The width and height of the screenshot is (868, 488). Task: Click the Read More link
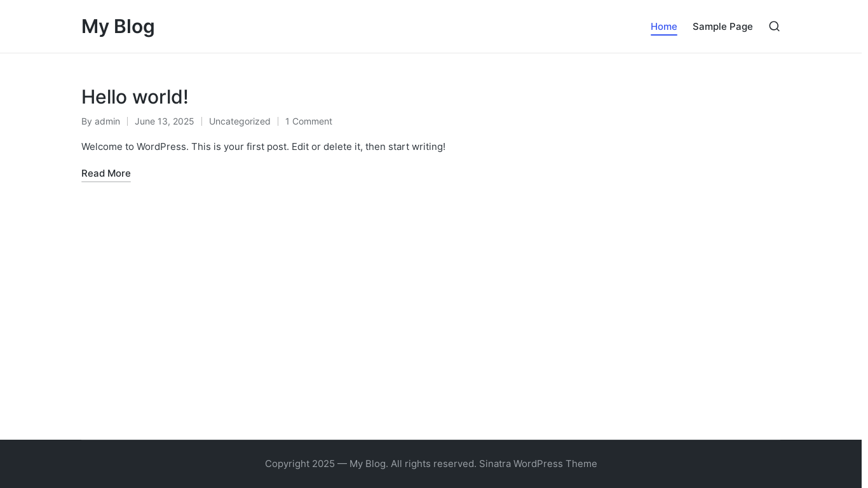tap(106, 173)
